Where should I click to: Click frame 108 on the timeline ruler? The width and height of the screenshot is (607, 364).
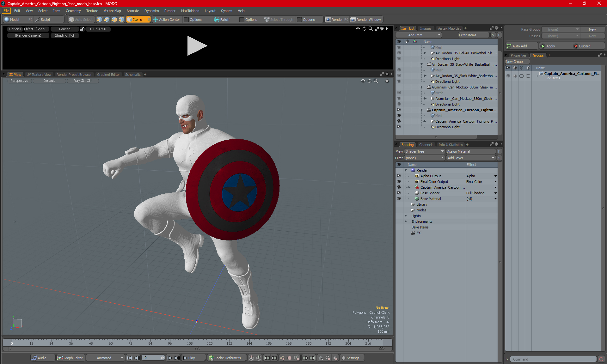point(190,343)
